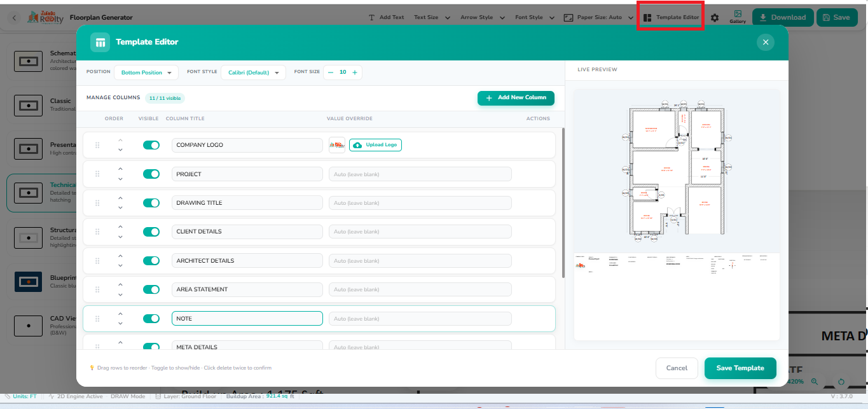Viewport: 868px width, 409px height.
Task: Toggle visibility of META DETAILS column
Action: click(x=151, y=347)
